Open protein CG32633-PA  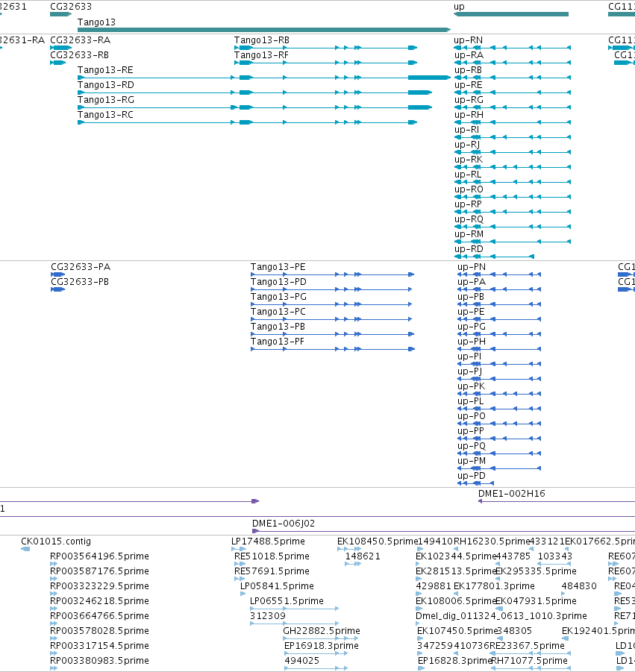(x=81, y=267)
